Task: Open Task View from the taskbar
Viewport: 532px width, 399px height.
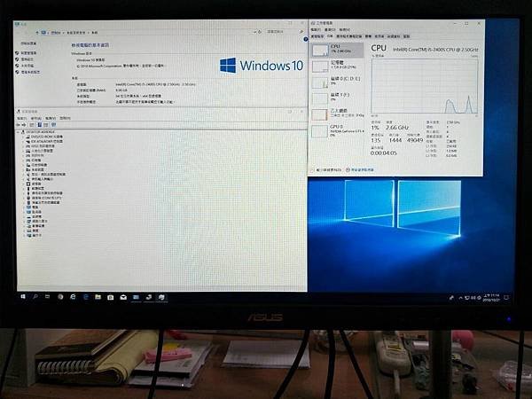Action: pos(47,297)
